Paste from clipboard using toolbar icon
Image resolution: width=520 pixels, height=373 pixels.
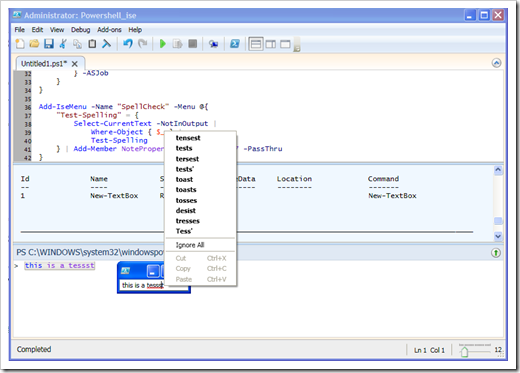coord(92,44)
